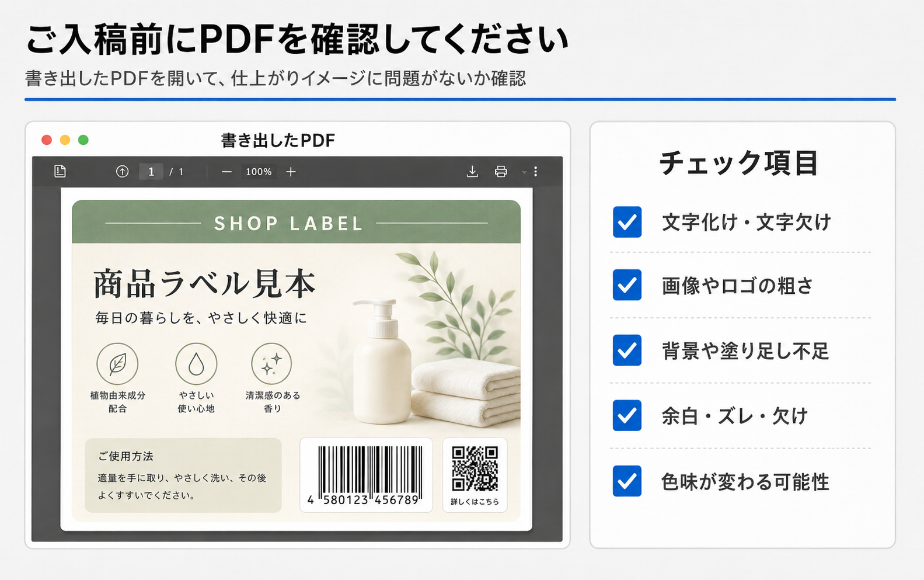Open the document sidebar icon in PDF toolbar

click(x=60, y=171)
